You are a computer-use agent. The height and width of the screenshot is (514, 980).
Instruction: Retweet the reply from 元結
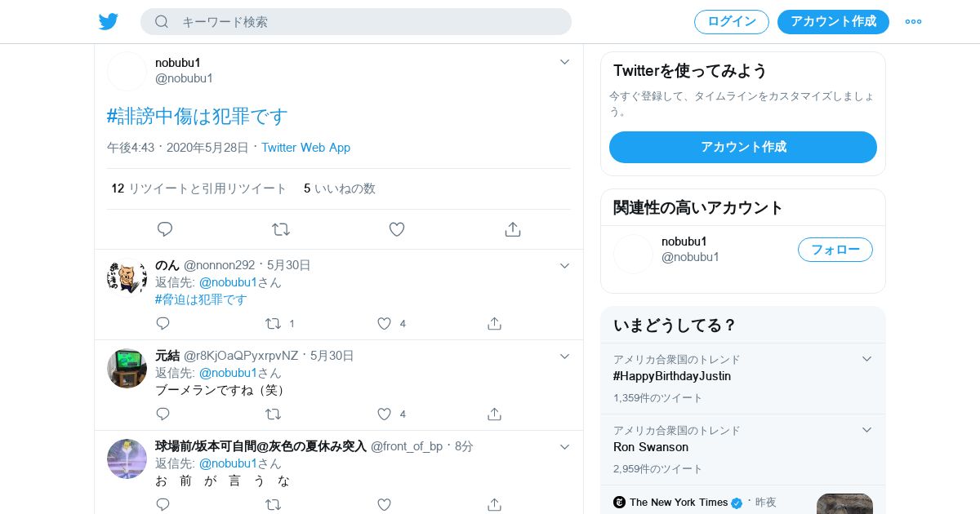tap(274, 414)
